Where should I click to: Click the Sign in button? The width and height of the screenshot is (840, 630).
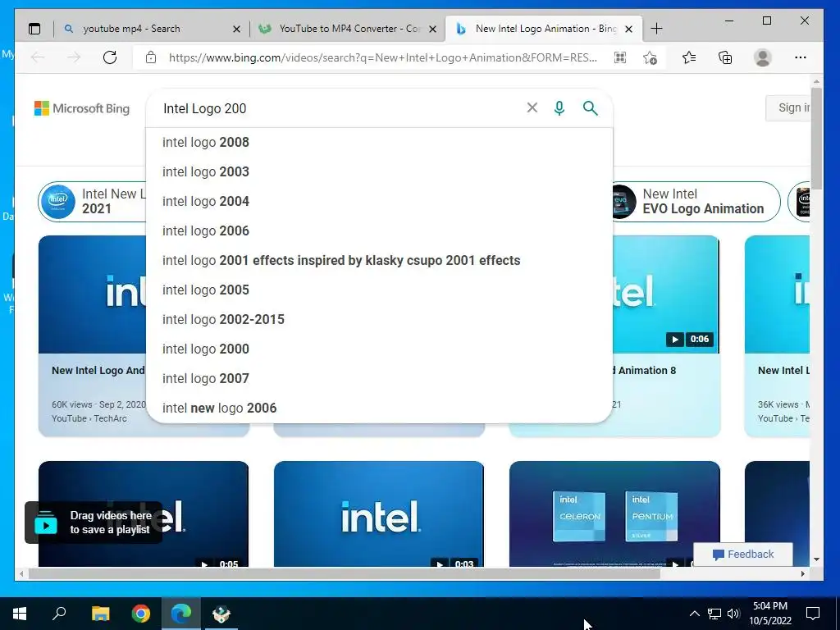pos(788,107)
